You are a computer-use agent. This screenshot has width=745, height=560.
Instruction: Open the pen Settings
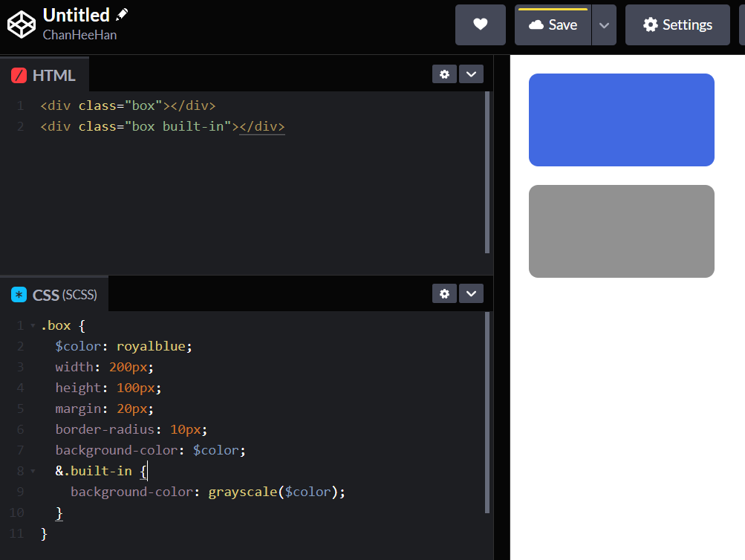pyautogui.click(x=677, y=25)
